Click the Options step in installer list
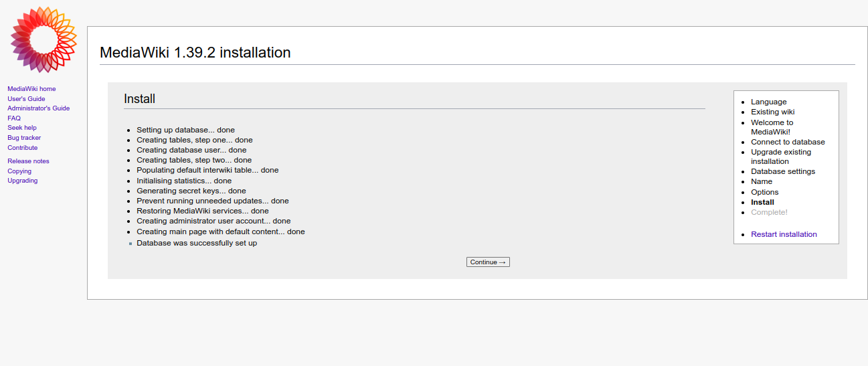This screenshot has height=366, width=868. (764, 192)
